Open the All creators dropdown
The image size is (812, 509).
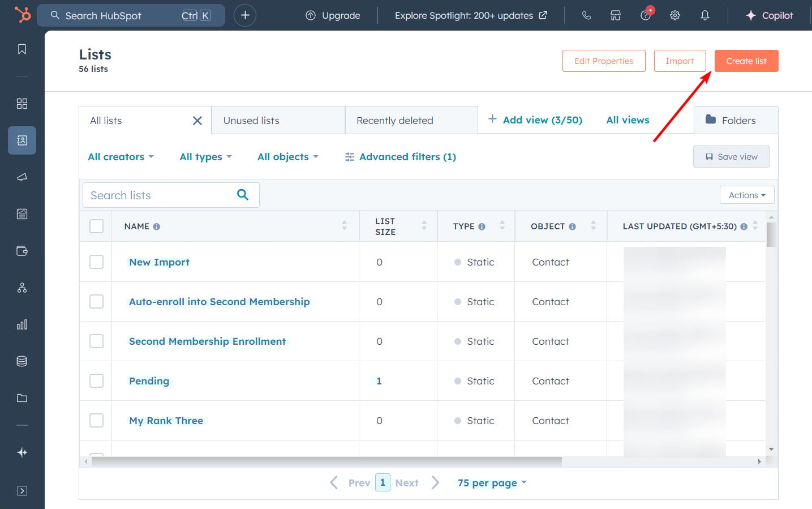pyautogui.click(x=120, y=156)
